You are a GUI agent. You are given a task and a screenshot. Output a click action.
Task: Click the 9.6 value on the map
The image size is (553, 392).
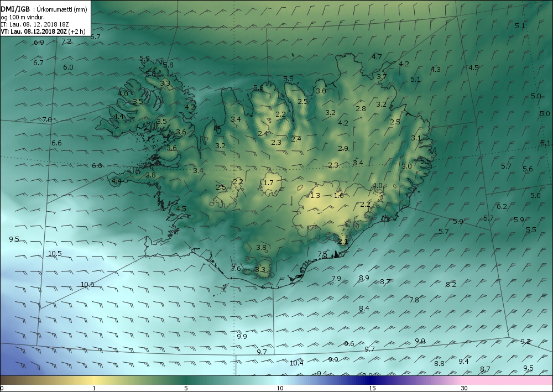349,344
